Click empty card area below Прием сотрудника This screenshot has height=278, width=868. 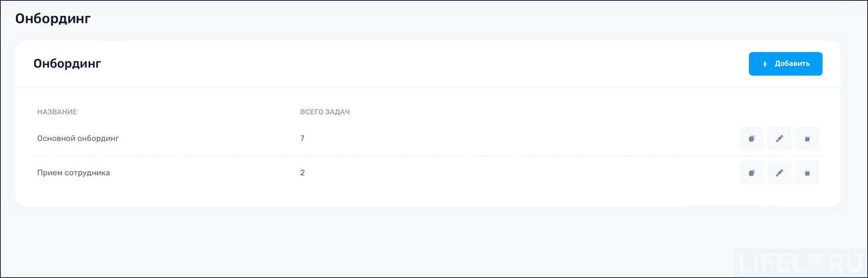coord(267,195)
